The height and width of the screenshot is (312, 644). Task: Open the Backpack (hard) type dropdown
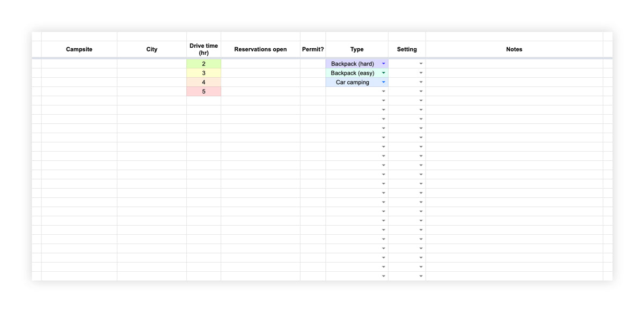click(384, 64)
